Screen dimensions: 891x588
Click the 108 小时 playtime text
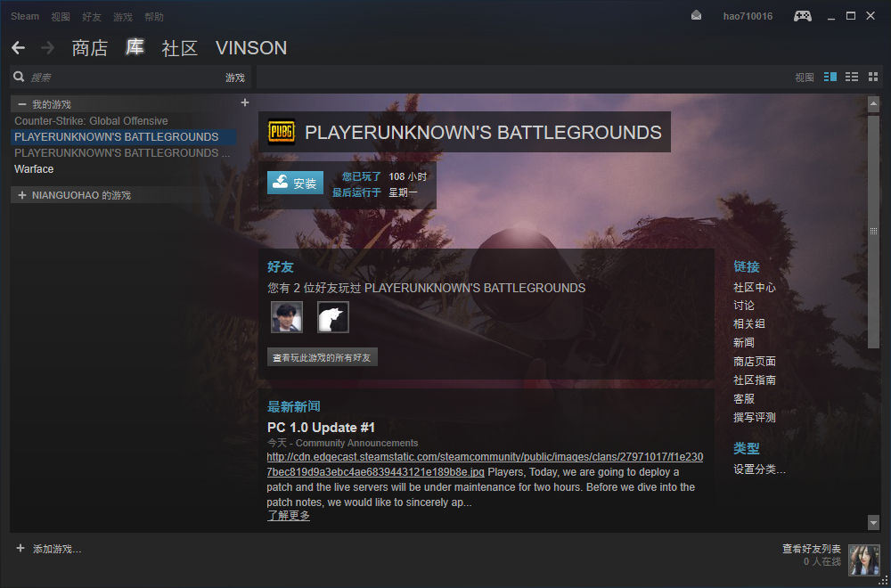click(x=407, y=176)
